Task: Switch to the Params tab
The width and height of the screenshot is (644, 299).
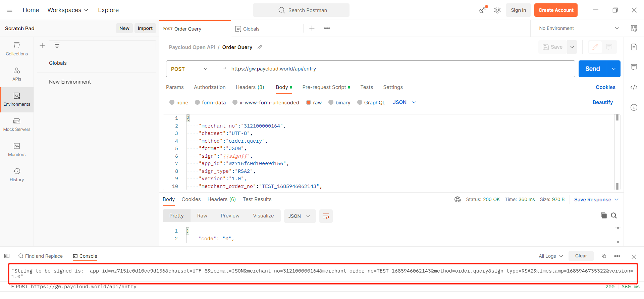Action: coord(175,87)
